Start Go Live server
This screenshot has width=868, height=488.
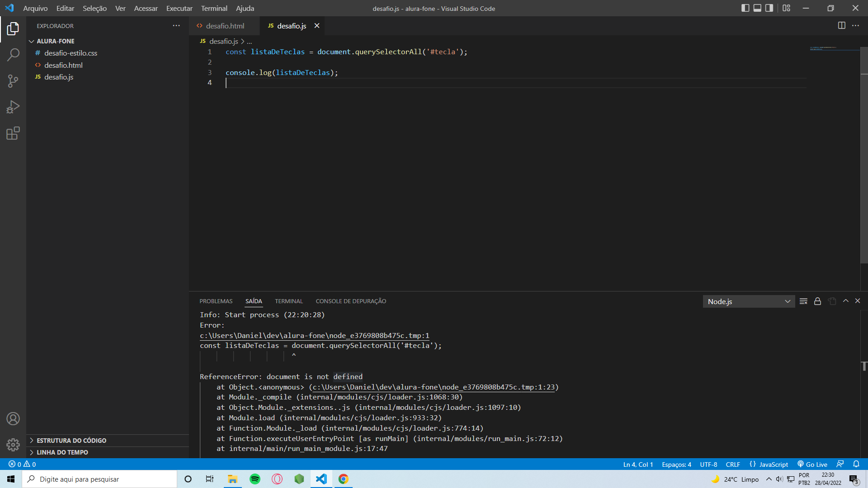(x=812, y=465)
